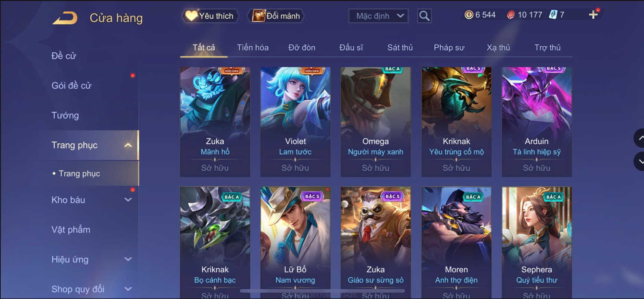Collapse the Trang phục sidebar section

tap(128, 145)
